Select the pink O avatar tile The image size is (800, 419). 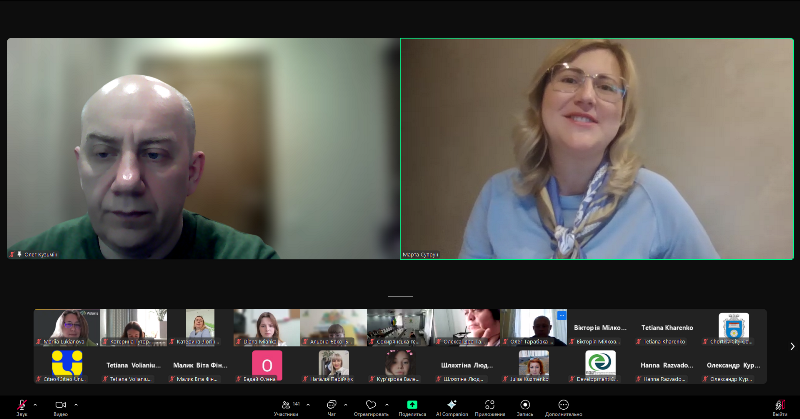(267, 365)
